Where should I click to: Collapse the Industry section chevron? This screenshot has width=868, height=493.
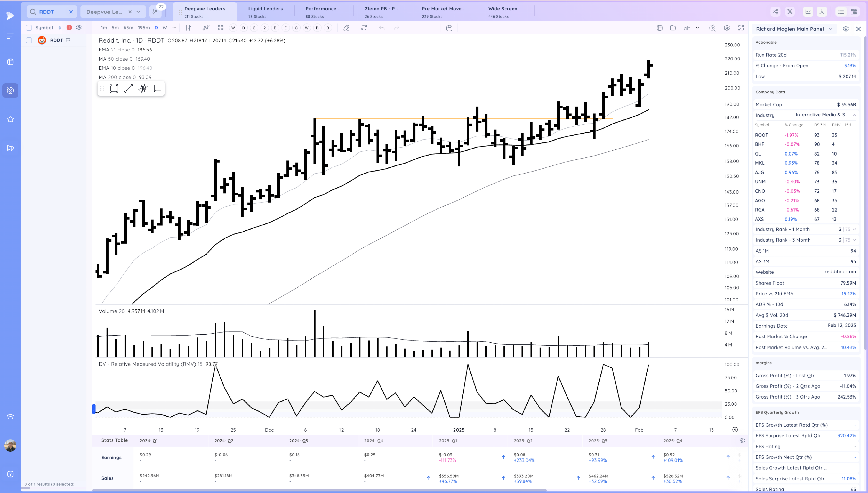(854, 115)
